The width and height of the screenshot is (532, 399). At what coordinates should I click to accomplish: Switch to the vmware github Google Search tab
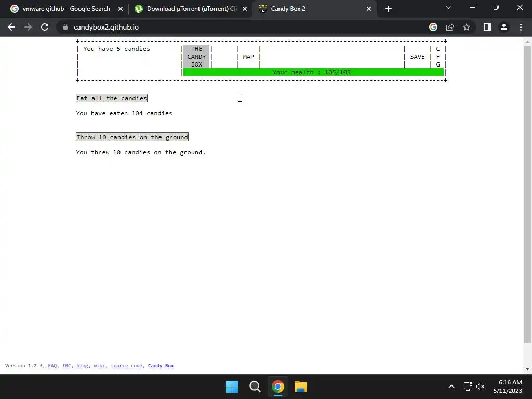click(66, 9)
